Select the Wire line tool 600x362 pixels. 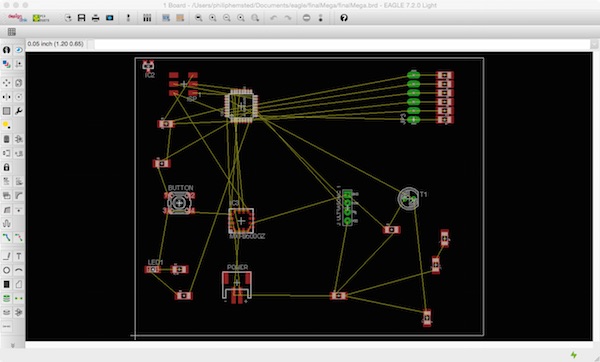click(7, 256)
